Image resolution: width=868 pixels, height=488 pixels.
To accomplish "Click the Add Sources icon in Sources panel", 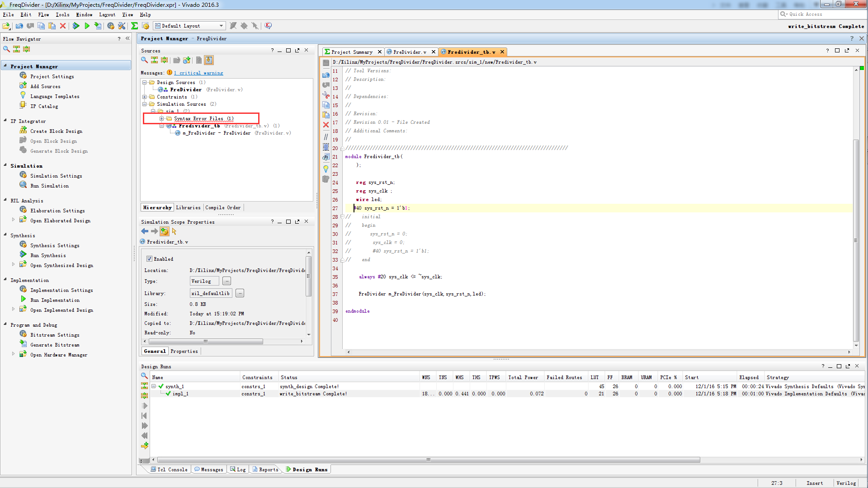I will [x=187, y=60].
